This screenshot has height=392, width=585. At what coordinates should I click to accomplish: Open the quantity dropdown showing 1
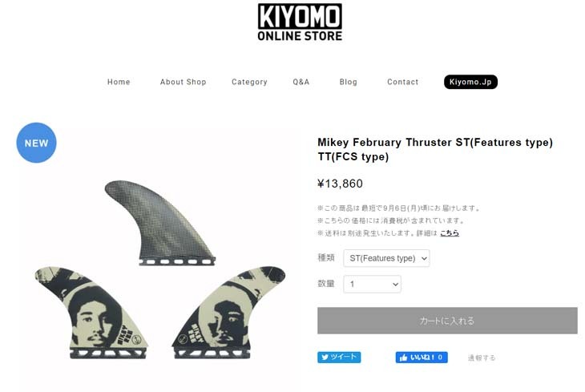[x=373, y=284]
